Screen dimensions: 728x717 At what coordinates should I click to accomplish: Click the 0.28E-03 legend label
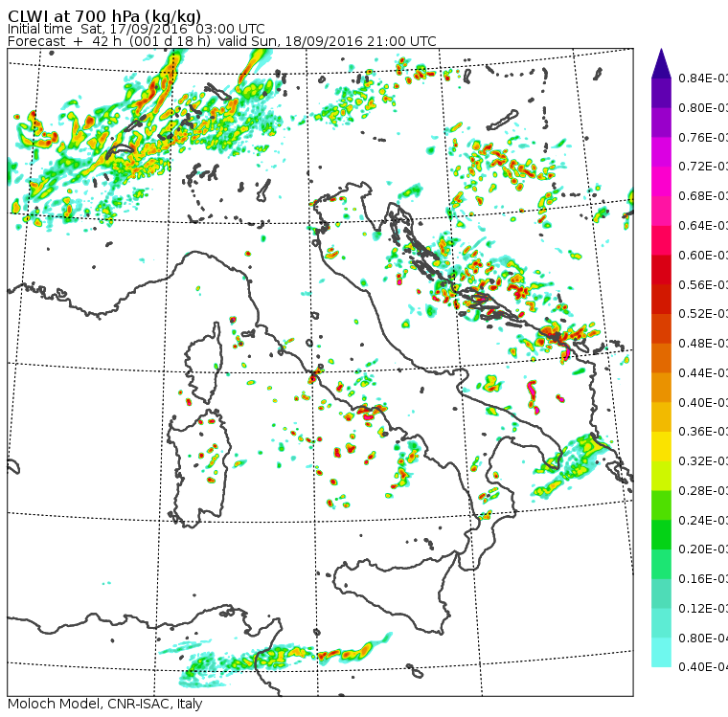click(703, 490)
